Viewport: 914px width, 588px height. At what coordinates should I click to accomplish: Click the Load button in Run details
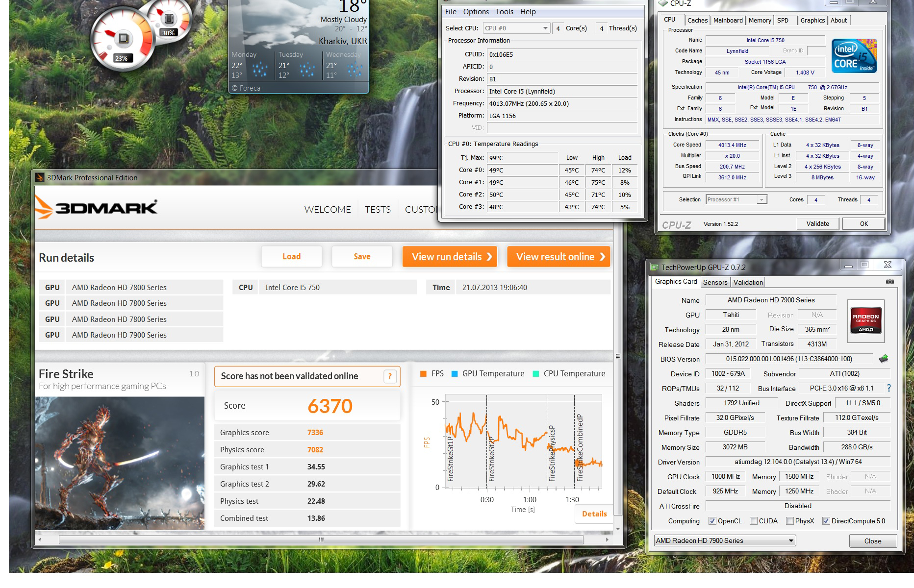[x=291, y=256]
